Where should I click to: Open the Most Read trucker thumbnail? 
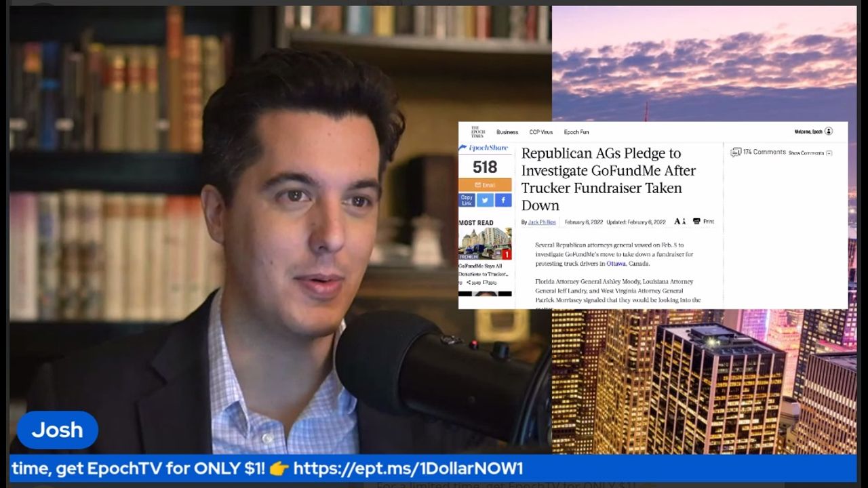[x=485, y=244]
